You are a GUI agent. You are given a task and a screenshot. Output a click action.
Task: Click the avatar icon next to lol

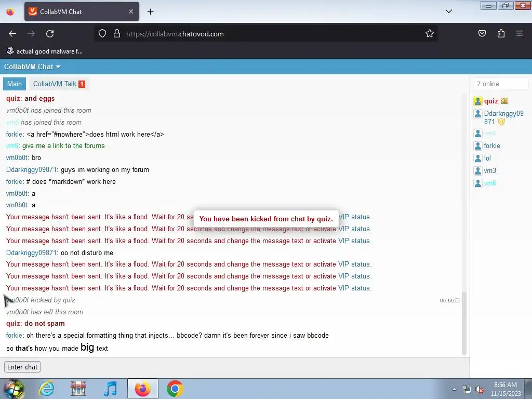[x=478, y=158]
